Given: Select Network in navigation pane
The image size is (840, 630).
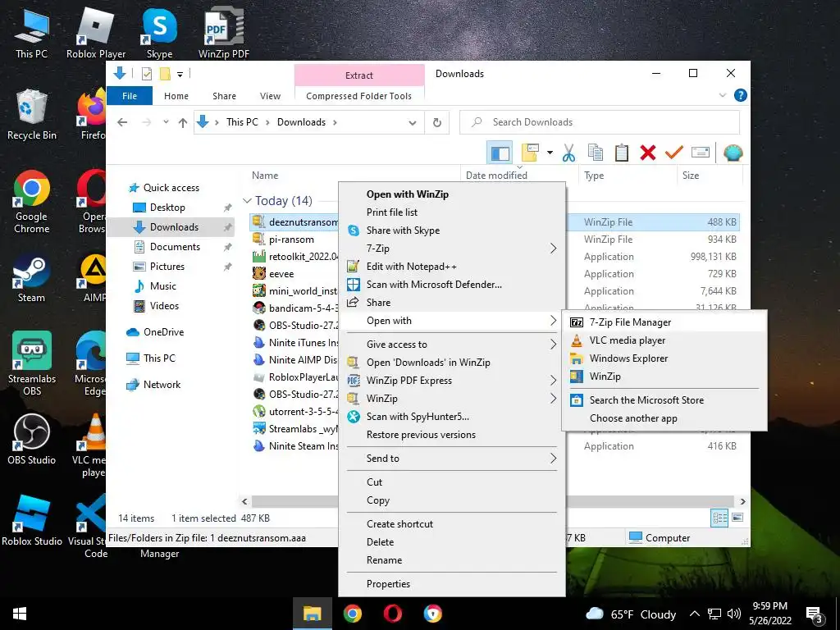Looking at the screenshot, I should (162, 385).
